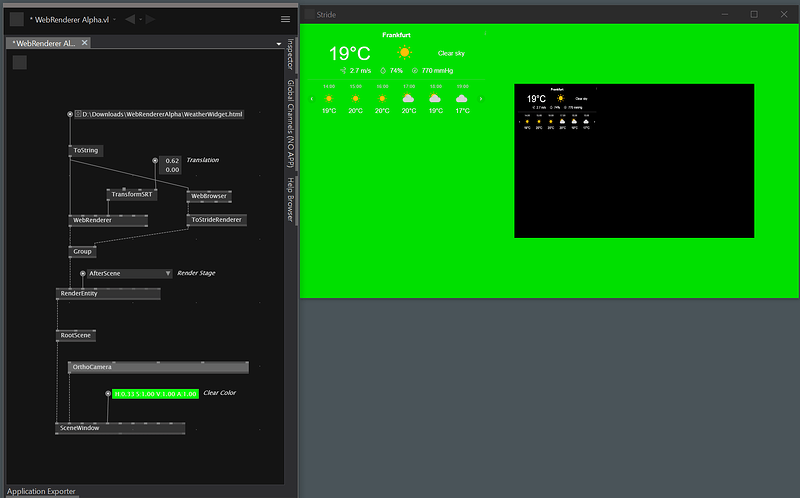The width and height of the screenshot is (800, 498).
Task: Select the RenderEntity node
Action: [x=108, y=294]
